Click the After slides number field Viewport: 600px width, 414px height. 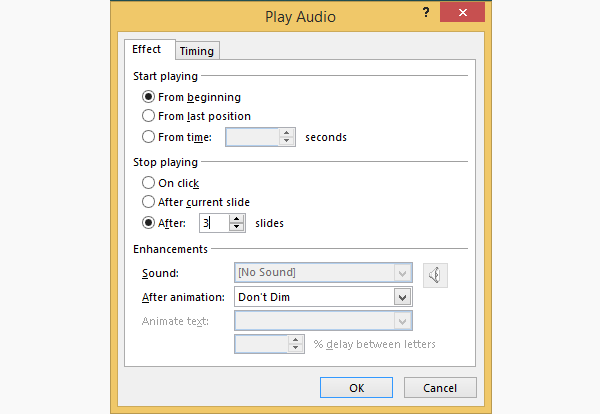(212, 223)
